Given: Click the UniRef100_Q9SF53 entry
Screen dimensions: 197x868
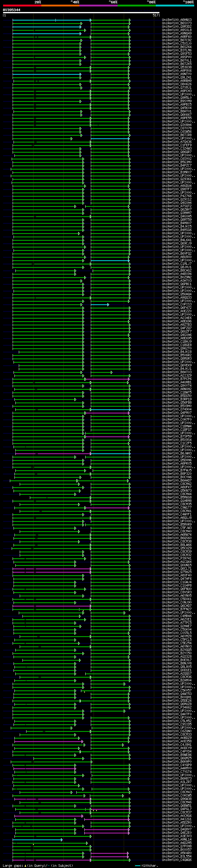Looking at the screenshot, I should [x=177, y=54].
